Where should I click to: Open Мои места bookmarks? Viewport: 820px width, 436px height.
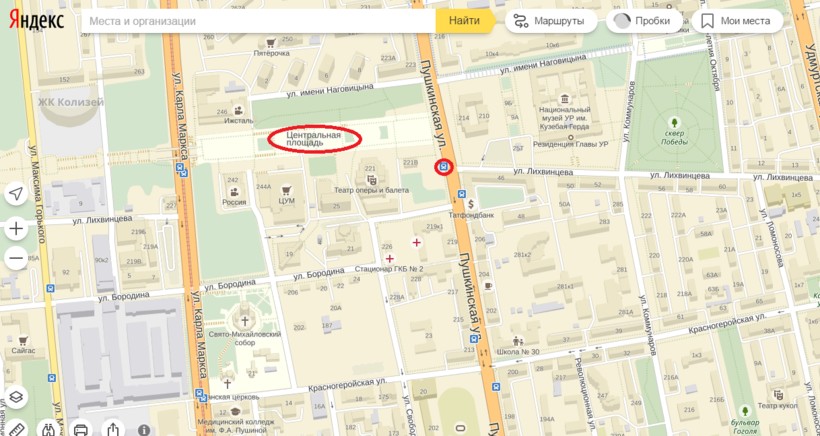[737, 21]
